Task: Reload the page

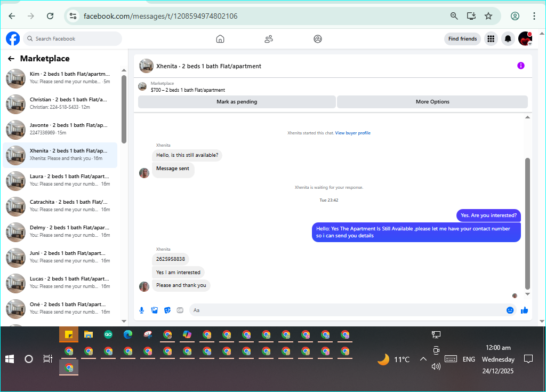Action: coord(50,16)
